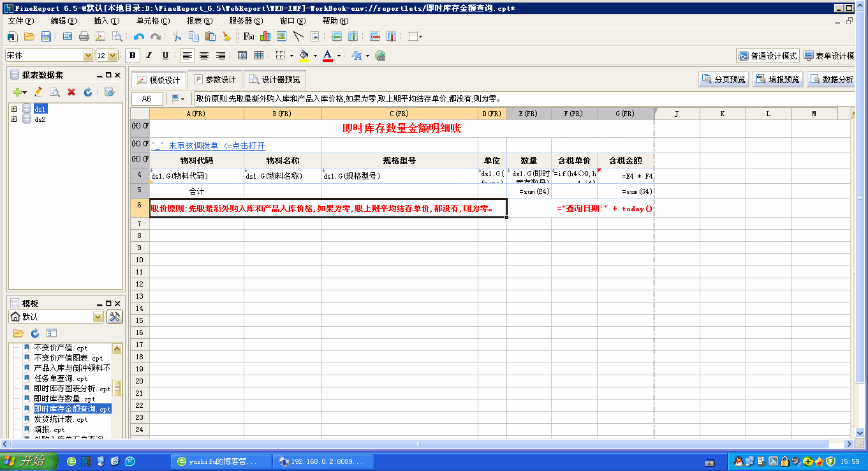Image resolution: width=868 pixels, height=471 pixels.
Task: Open a file with the folder icon
Action: pos(29,36)
